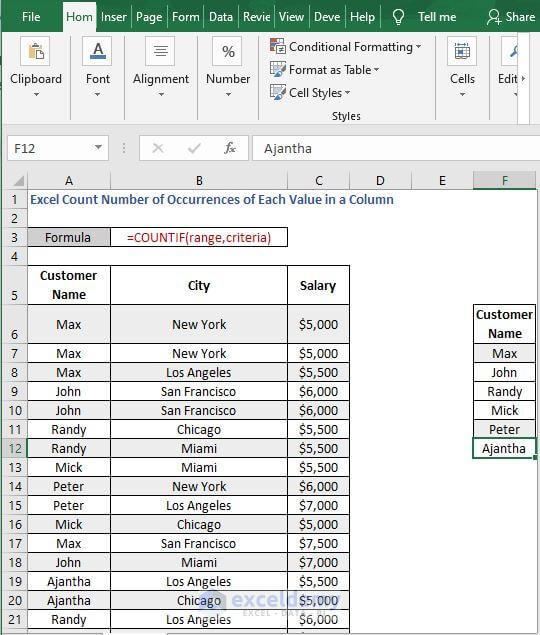Select the Formula label cell
This screenshot has width=540, height=635.
[x=68, y=237]
